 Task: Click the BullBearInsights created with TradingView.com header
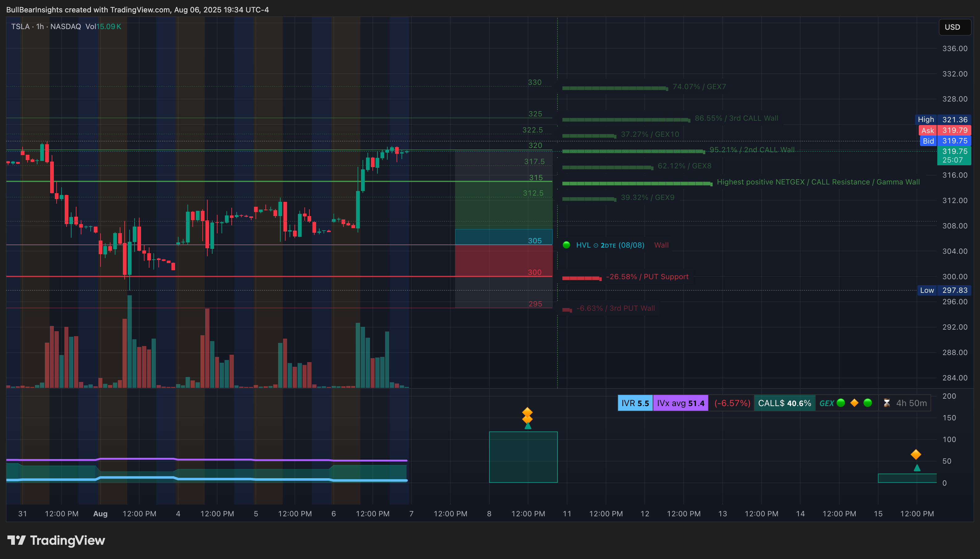[x=137, y=10]
